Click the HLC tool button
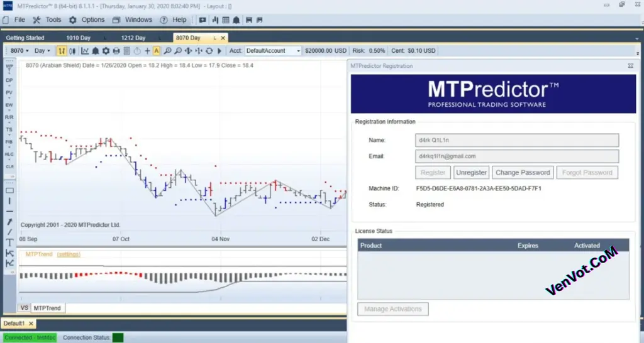Viewport: 644px width, 343px height. [x=9, y=155]
